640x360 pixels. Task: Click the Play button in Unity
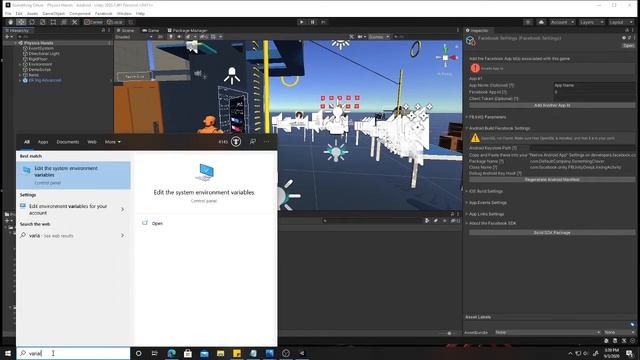(302, 22)
